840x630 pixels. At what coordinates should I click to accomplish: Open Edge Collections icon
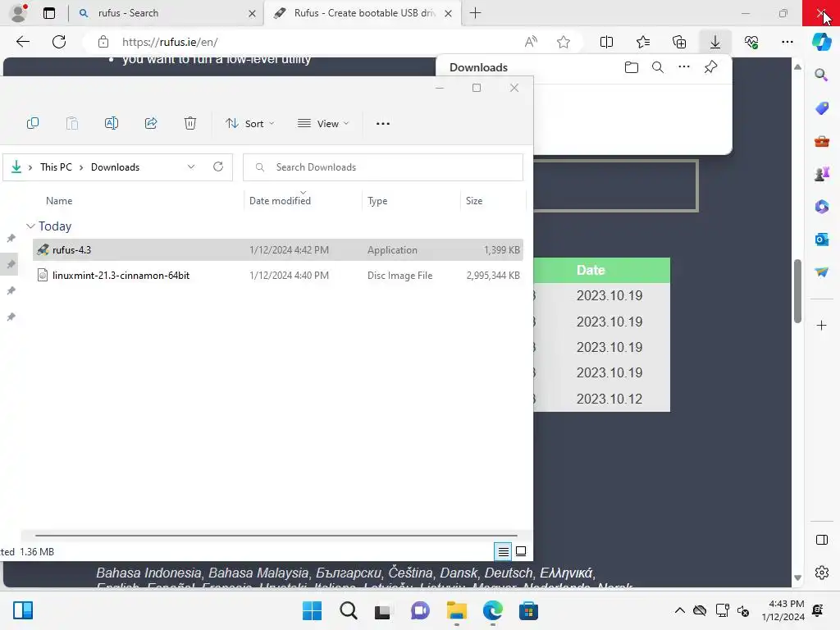[x=679, y=42]
